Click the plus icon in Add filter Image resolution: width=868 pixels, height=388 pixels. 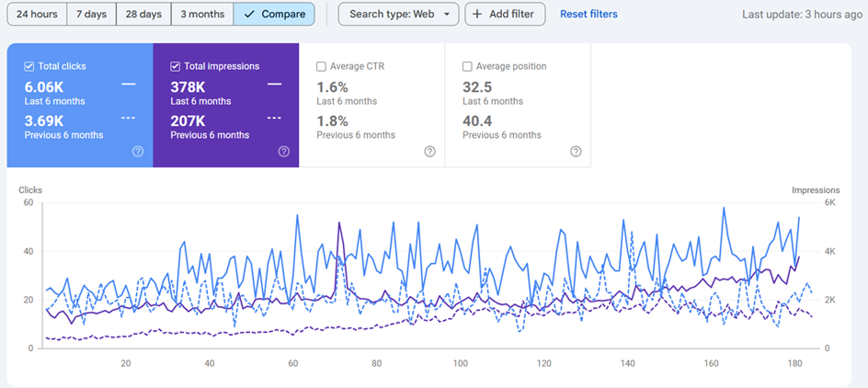477,14
